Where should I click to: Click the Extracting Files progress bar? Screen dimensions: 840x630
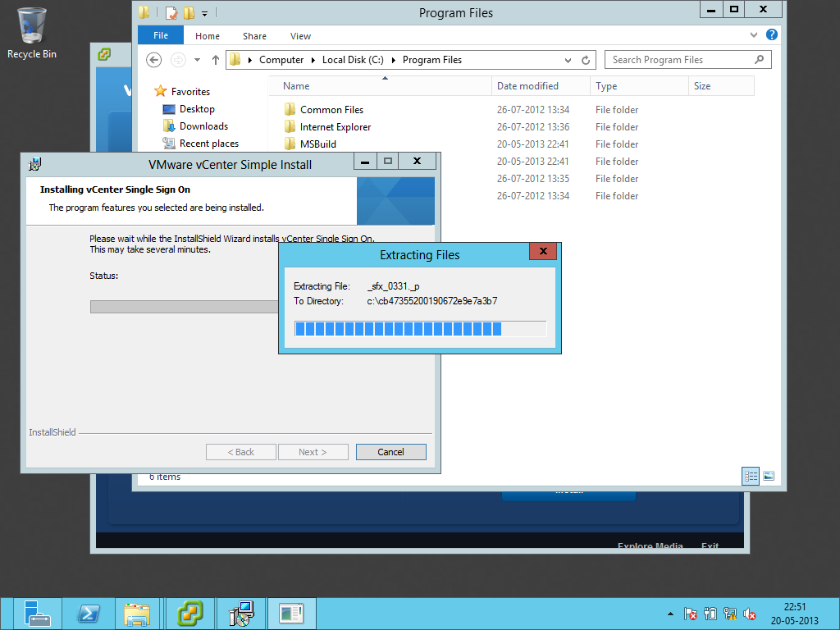pos(421,329)
